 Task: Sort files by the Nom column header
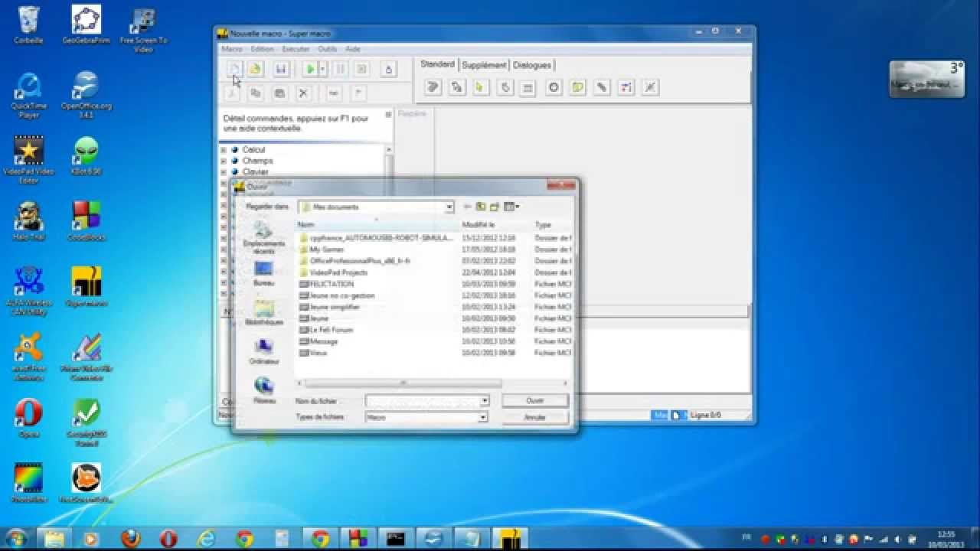(x=377, y=225)
